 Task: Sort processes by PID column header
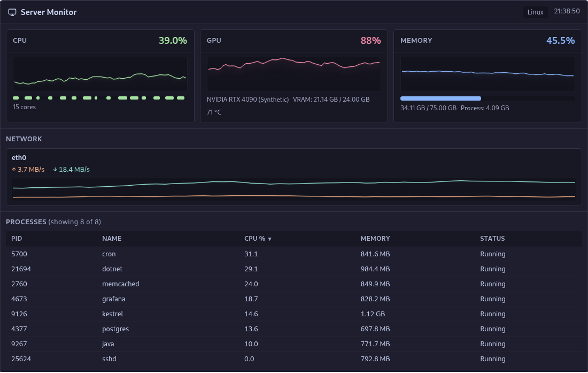coord(17,239)
